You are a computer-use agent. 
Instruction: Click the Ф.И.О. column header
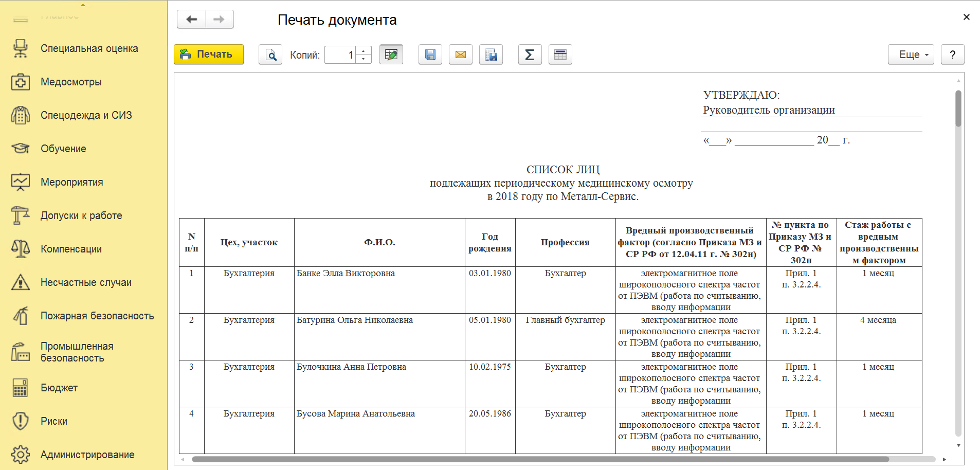(x=379, y=242)
